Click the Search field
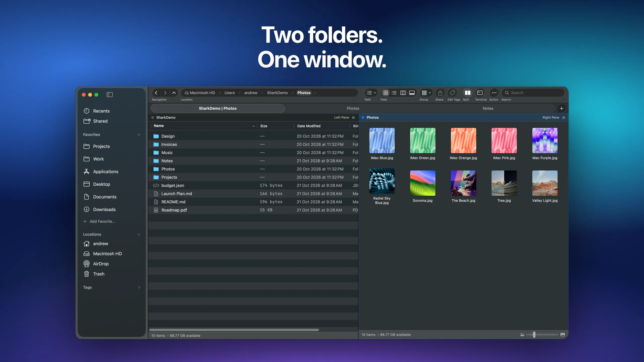The height and width of the screenshot is (362, 644). (x=533, y=93)
